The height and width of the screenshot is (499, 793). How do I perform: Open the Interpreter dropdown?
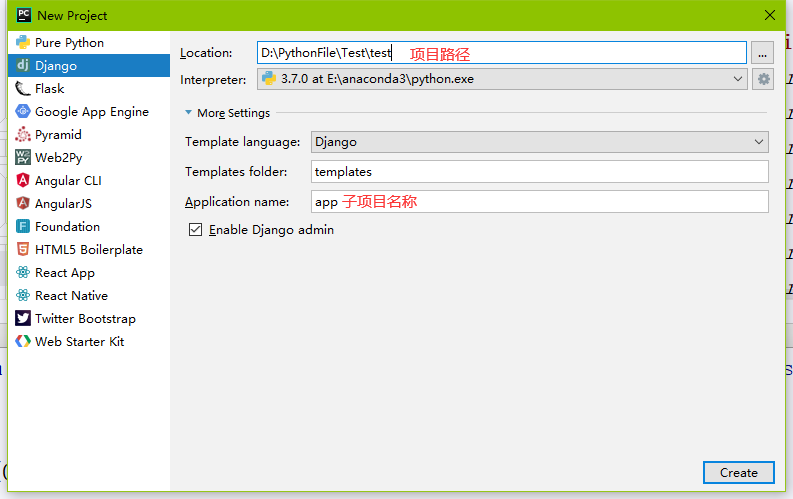pyautogui.click(x=502, y=79)
